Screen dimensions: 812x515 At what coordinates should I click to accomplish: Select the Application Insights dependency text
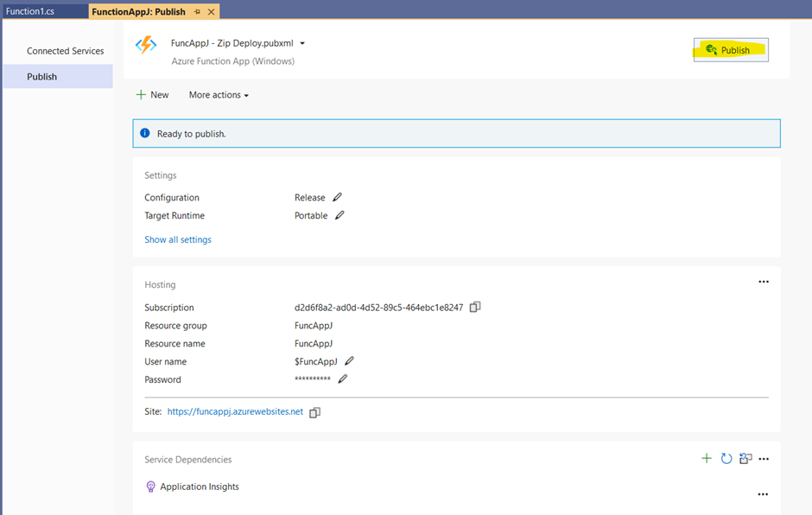click(200, 486)
